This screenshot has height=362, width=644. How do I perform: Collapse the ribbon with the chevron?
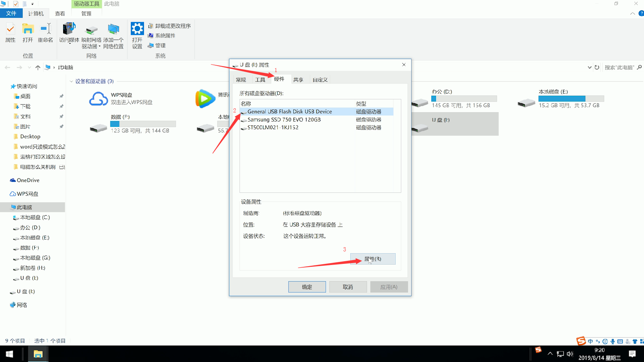pos(632,14)
